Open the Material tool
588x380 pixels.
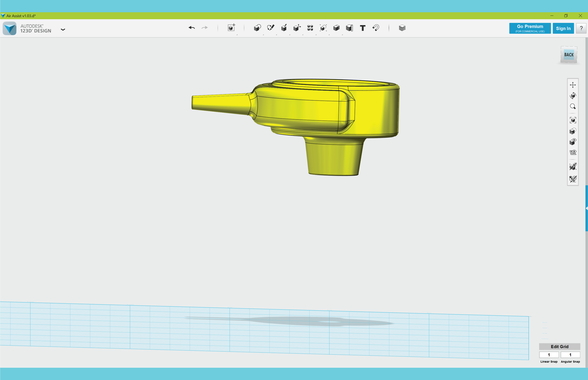click(402, 28)
